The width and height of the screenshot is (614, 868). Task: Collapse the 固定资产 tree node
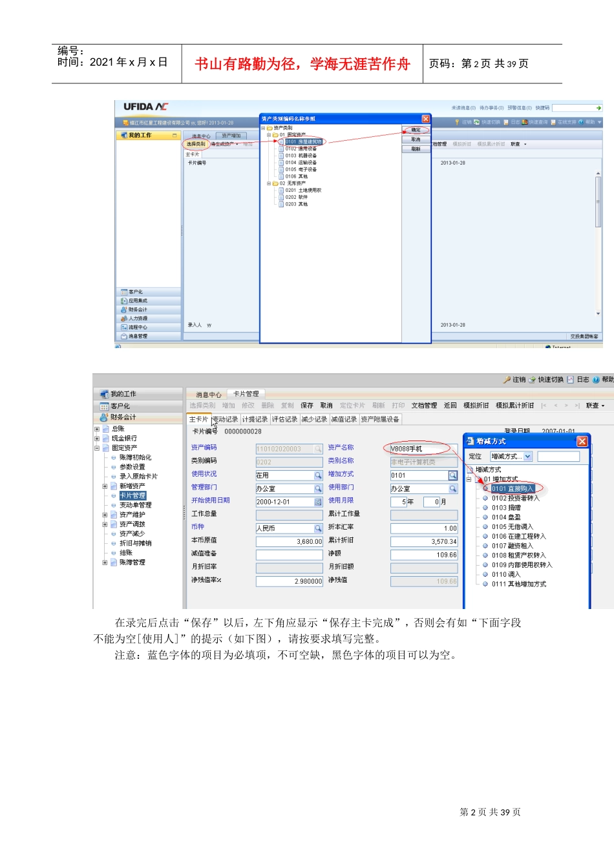pos(97,448)
